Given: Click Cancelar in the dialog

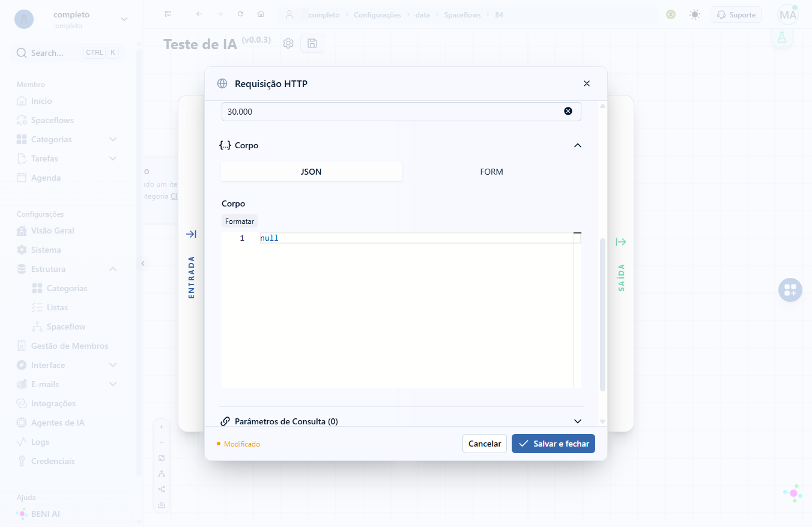Looking at the screenshot, I should coord(485,444).
